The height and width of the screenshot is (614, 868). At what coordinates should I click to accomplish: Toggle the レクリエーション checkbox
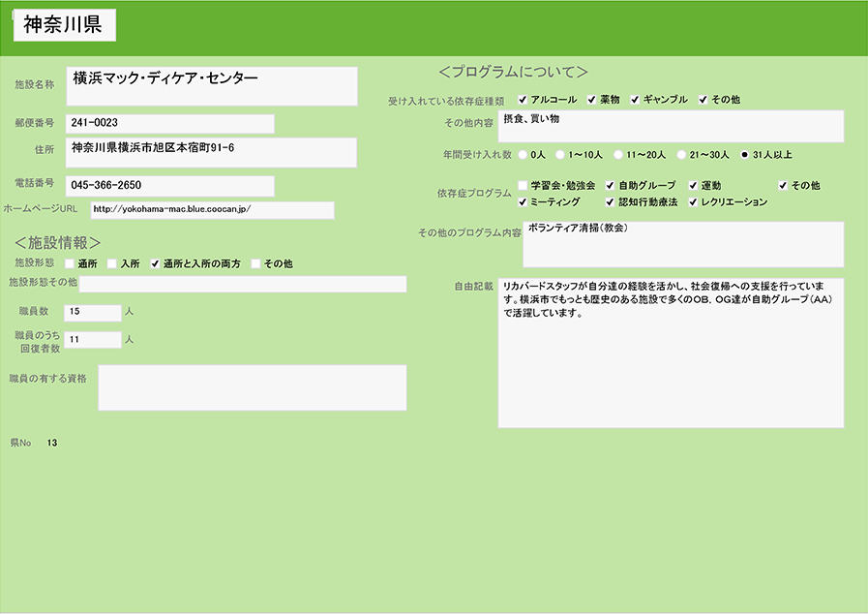pos(694,202)
